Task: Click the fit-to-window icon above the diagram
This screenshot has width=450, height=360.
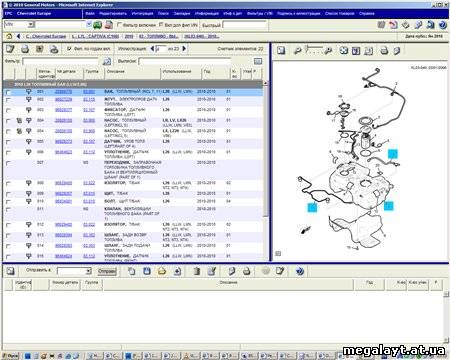Action: [x=343, y=51]
